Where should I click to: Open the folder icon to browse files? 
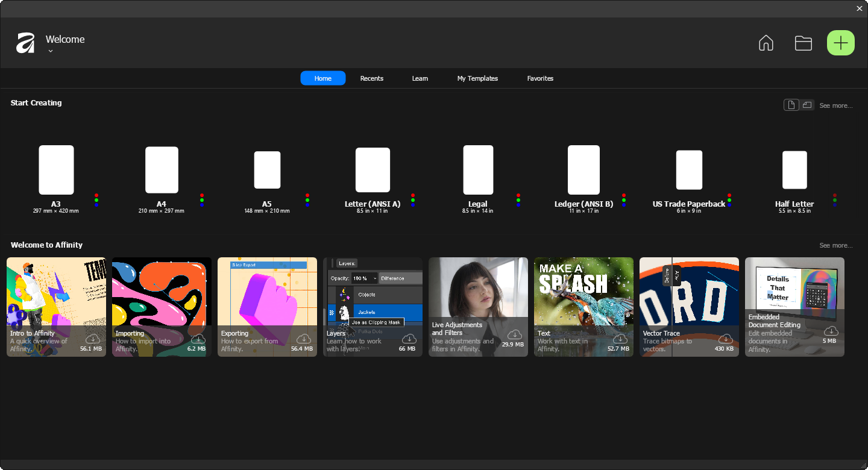tap(803, 43)
